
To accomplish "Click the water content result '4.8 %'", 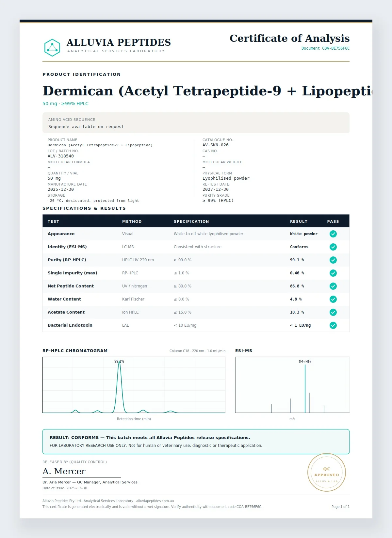I will click(x=296, y=299).
